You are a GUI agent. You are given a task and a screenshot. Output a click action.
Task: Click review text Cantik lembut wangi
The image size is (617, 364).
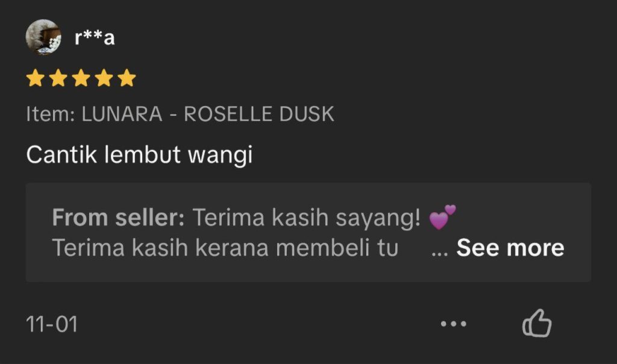[139, 155]
